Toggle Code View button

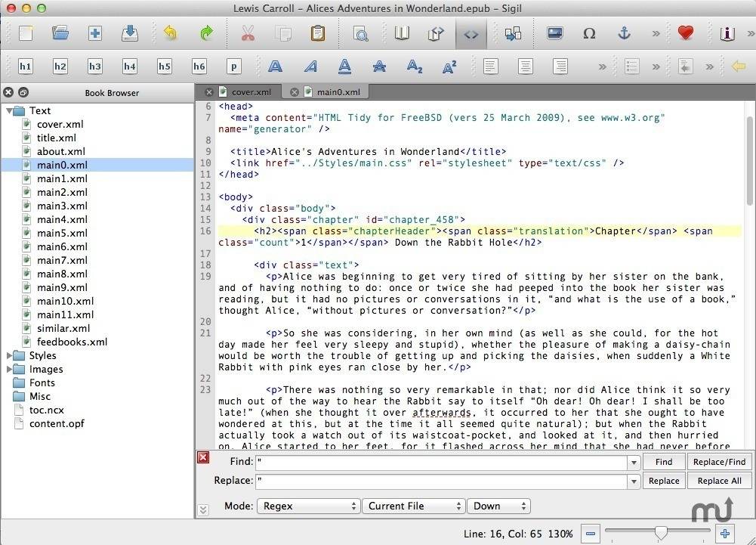[x=471, y=34]
